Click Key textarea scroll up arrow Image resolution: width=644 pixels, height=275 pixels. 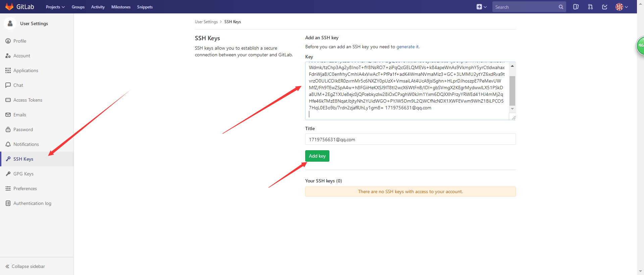tap(512, 66)
